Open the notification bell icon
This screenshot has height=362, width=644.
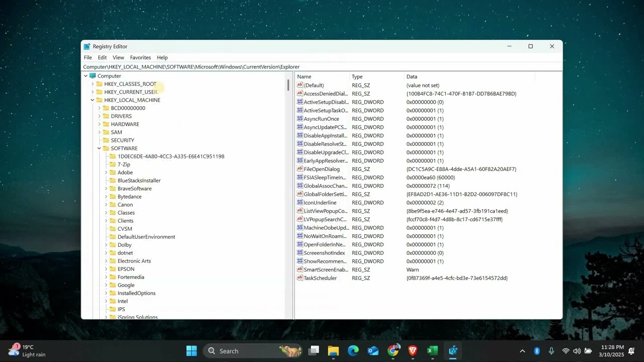(631, 351)
